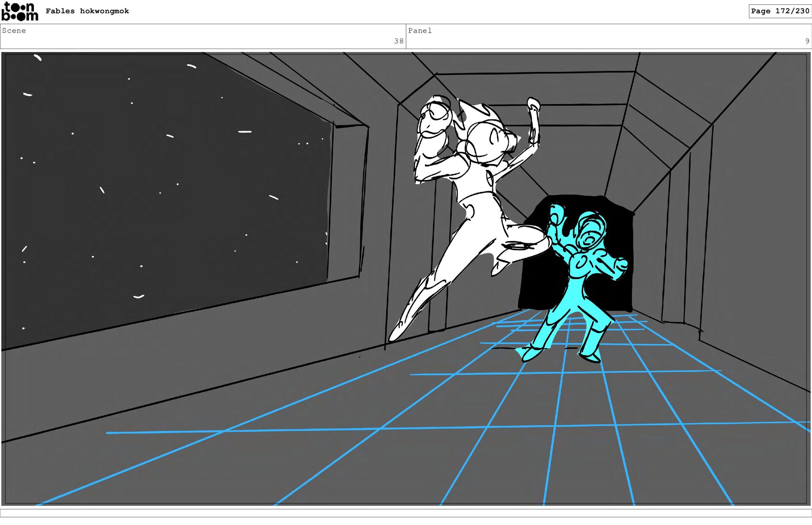This screenshot has width=812, height=525.
Task: Select the panel number 9
Action: point(807,41)
